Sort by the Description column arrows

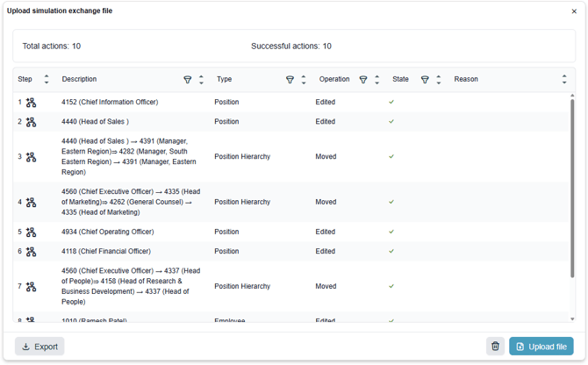coord(201,79)
